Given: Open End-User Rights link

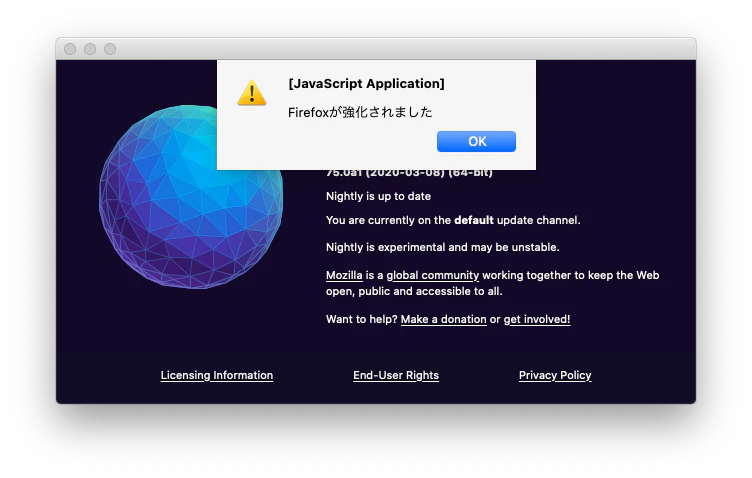Looking at the screenshot, I should [x=396, y=375].
